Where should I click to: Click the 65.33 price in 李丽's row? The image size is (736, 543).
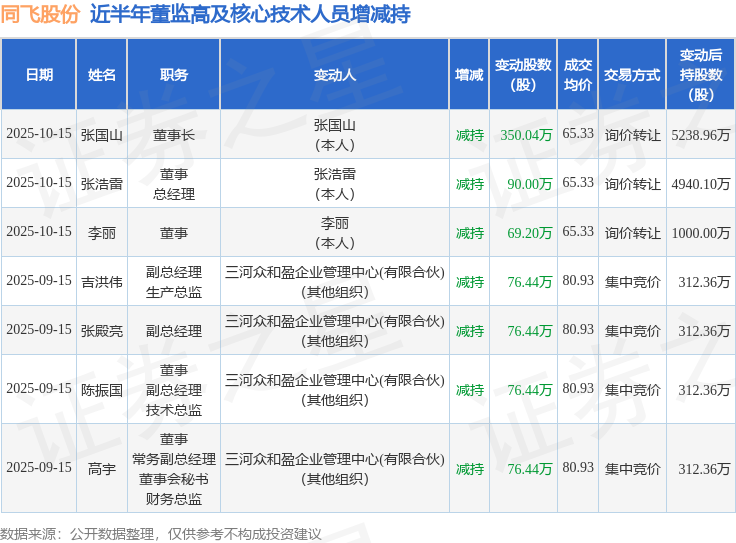pyautogui.click(x=578, y=232)
